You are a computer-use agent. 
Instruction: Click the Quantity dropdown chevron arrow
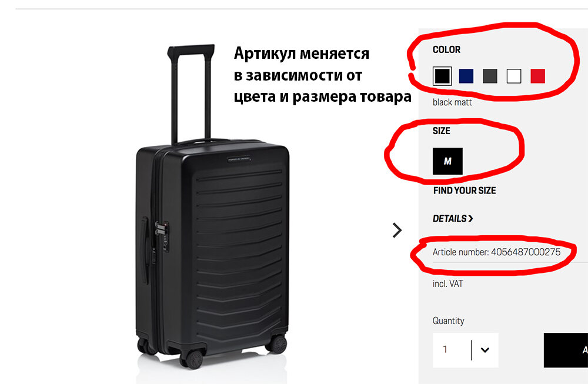click(485, 350)
